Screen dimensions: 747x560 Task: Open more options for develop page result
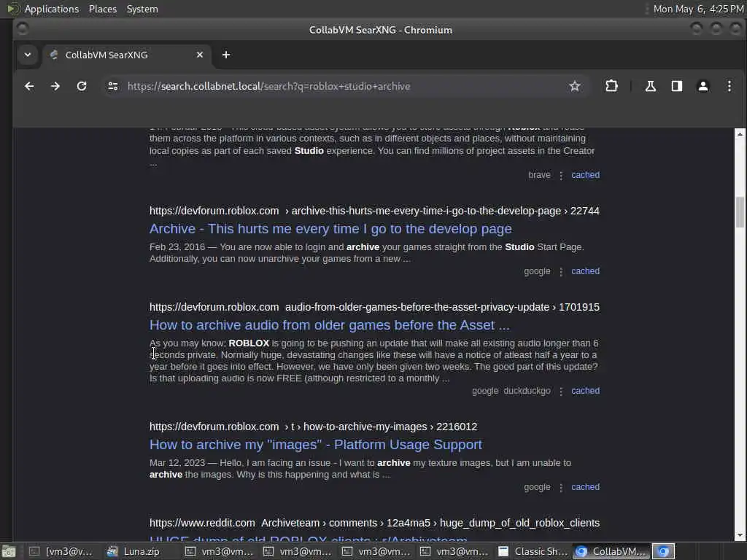561,272
